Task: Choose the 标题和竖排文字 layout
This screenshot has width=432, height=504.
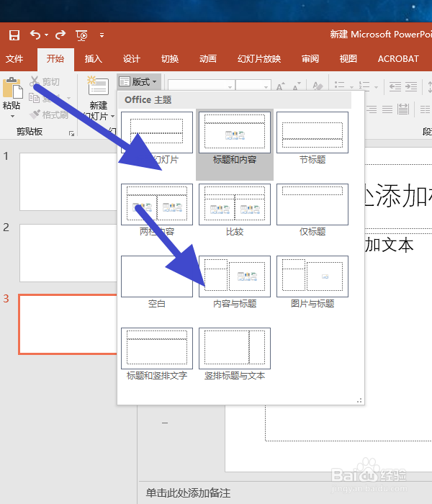Action: pyautogui.click(x=157, y=354)
